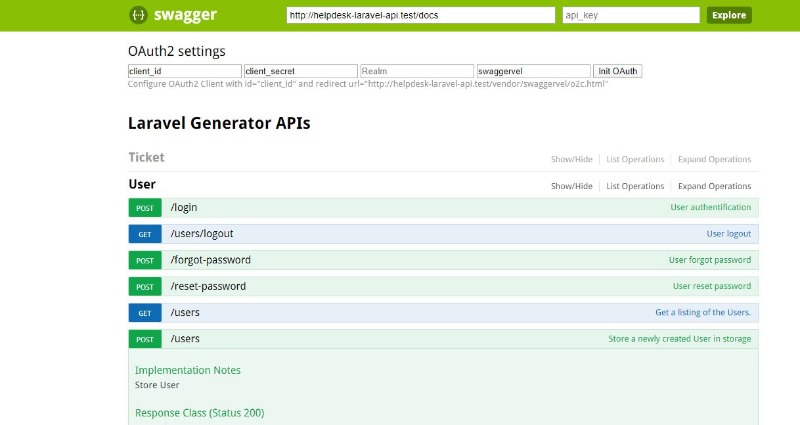Expand the GET /users endpoint path
This screenshot has width=800, height=425.
coord(185,312)
